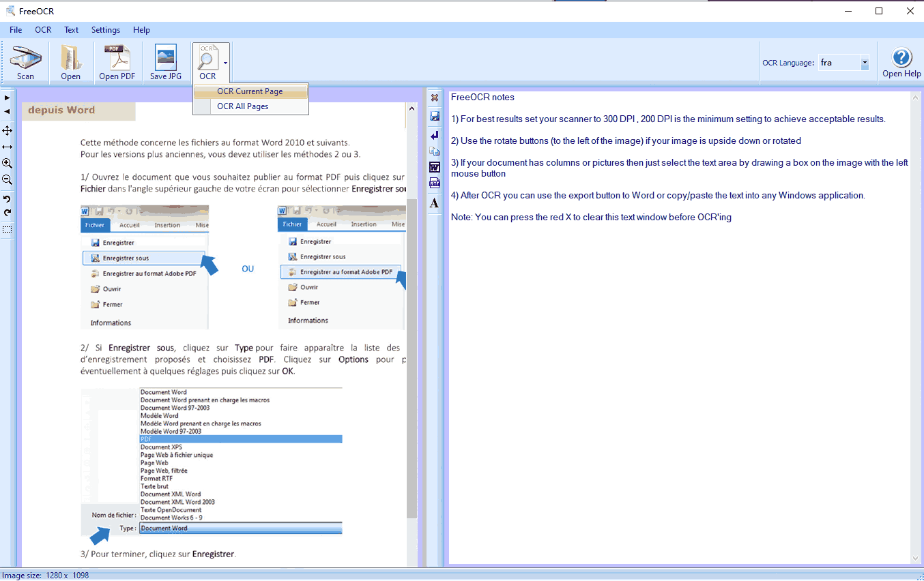Zoom in on the image
This screenshot has width=924, height=581.
(8, 164)
